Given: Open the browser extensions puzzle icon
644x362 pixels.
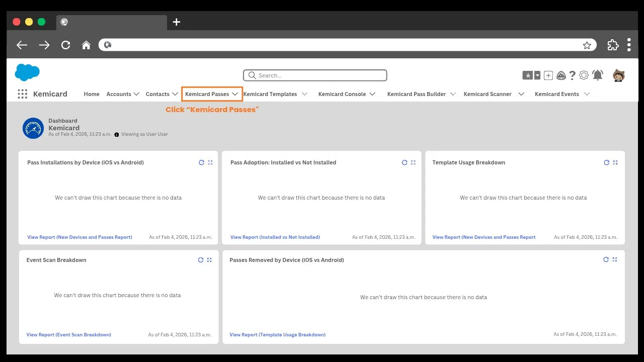Looking at the screenshot, I should [x=613, y=45].
